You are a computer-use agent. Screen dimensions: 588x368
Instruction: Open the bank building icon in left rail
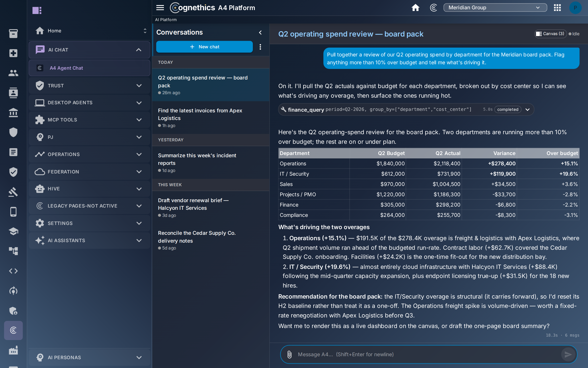(x=13, y=113)
